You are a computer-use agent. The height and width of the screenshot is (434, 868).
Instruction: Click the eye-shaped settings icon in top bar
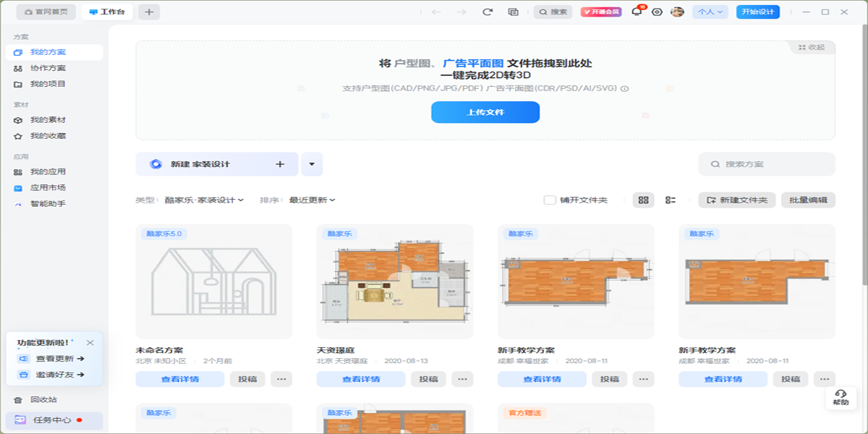tap(657, 12)
